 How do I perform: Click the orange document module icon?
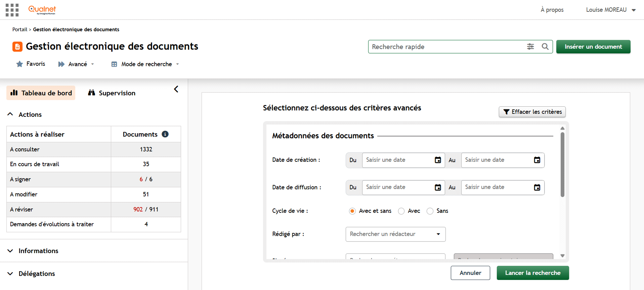coord(17,47)
